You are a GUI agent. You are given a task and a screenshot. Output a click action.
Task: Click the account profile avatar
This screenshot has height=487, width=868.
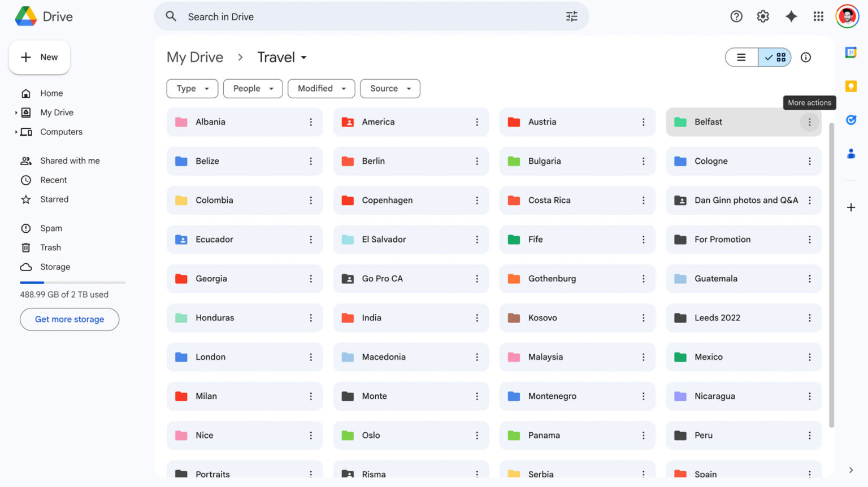[x=847, y=16]
